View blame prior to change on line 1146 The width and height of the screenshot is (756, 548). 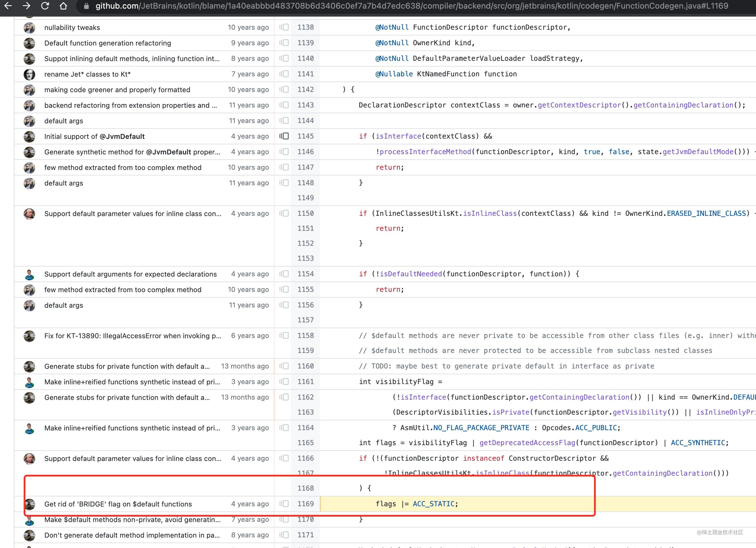[x=284, y=152]
